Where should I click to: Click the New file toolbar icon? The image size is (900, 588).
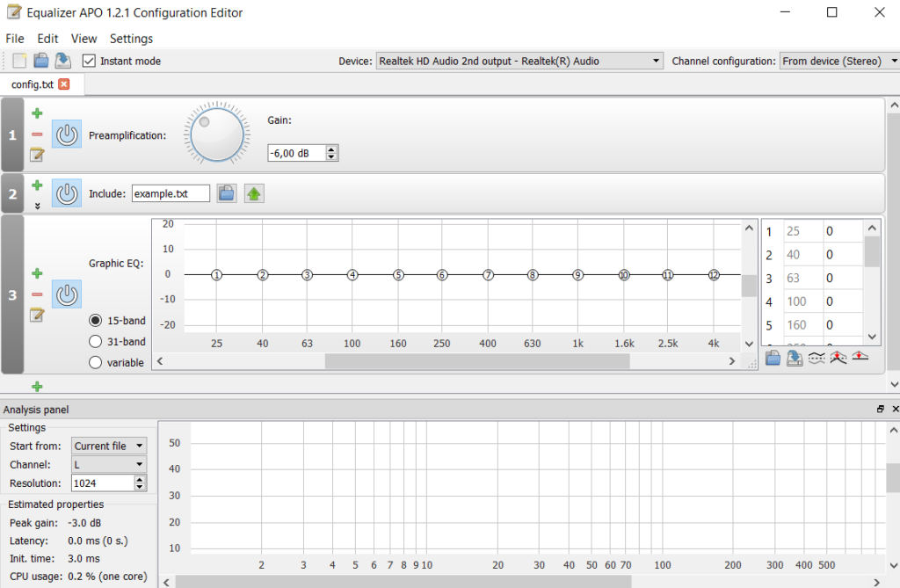point(19,61)
